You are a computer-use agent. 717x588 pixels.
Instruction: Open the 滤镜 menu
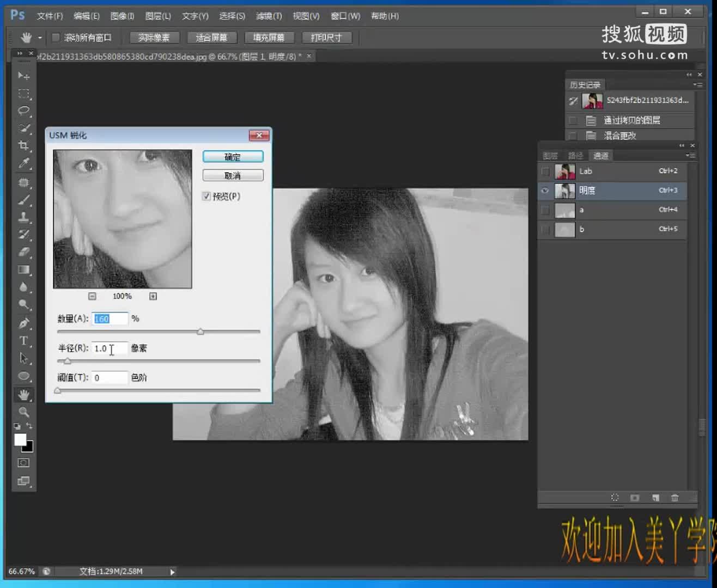tap(268, 16)
